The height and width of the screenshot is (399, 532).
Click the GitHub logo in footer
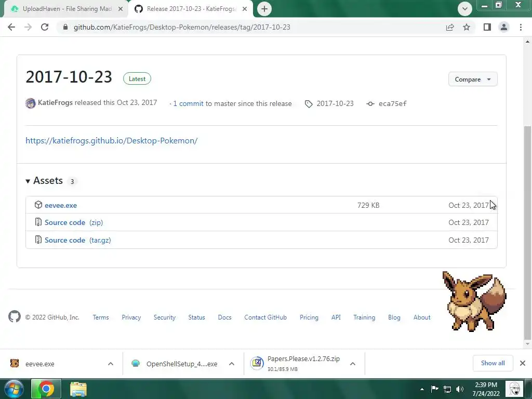pyautogui.click(x=15, y=316)
